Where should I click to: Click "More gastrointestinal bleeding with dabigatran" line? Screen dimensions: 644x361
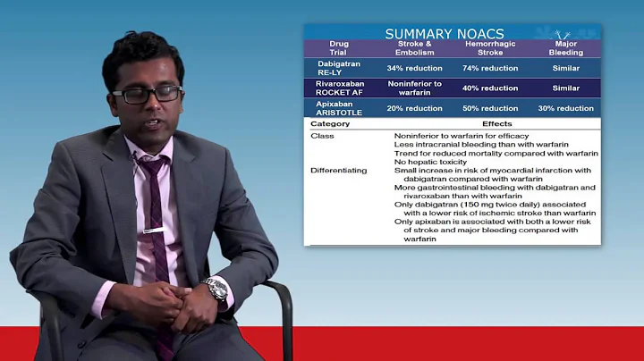(495, 191)
